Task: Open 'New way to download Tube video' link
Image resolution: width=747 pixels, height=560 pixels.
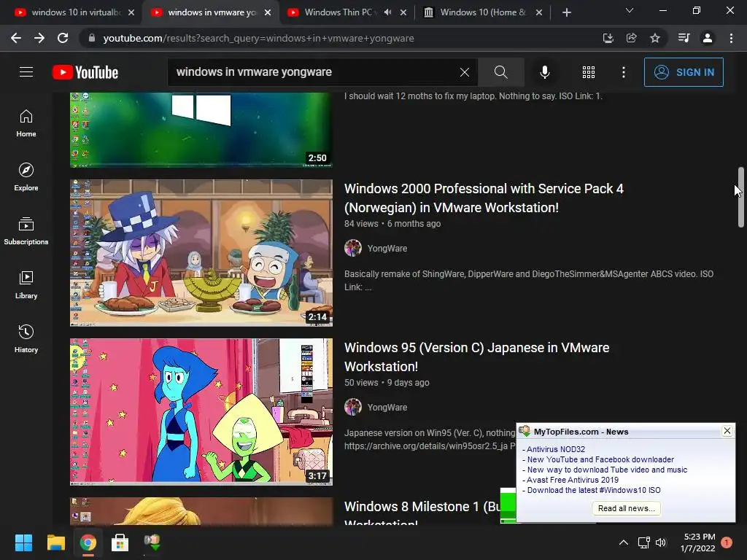Action: (x=607, y=470)
